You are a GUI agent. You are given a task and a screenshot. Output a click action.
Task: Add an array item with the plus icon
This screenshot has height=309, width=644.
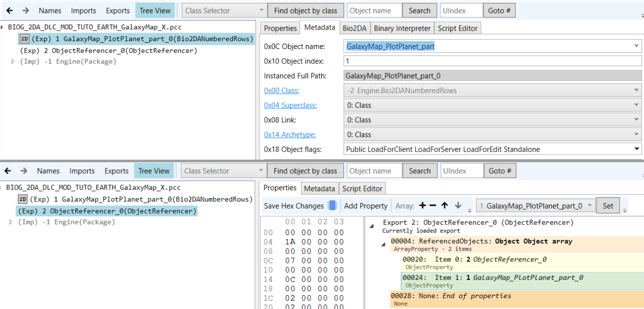point(422,206)
